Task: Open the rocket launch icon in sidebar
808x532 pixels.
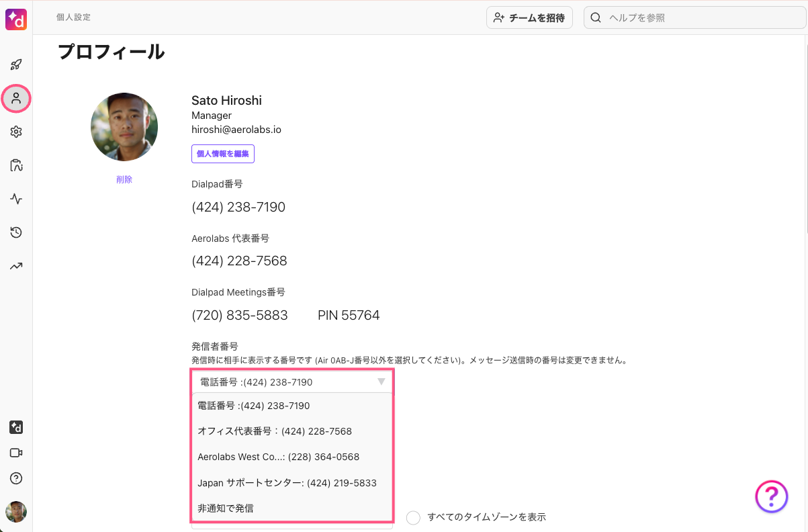Action: click(x=16, y=64)
